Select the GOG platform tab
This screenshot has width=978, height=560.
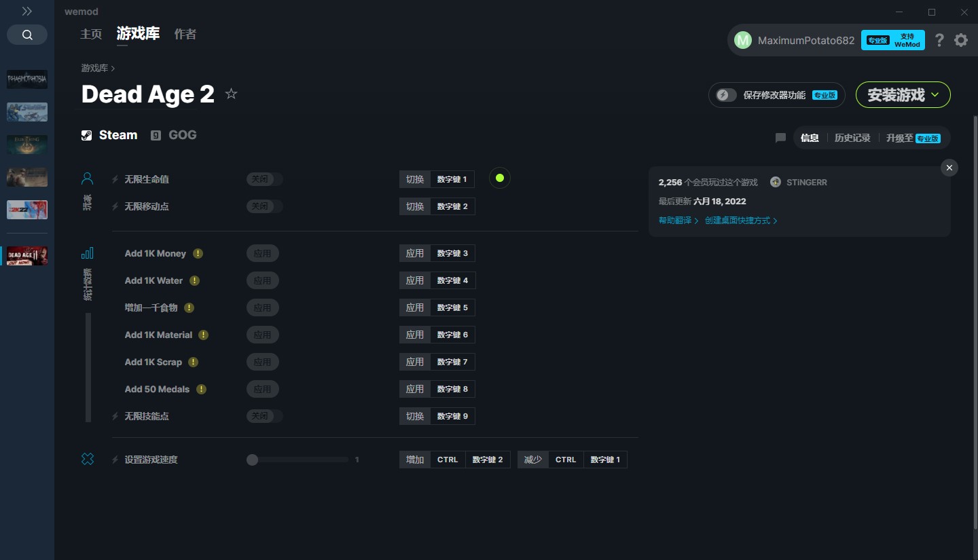click(174, 135)
